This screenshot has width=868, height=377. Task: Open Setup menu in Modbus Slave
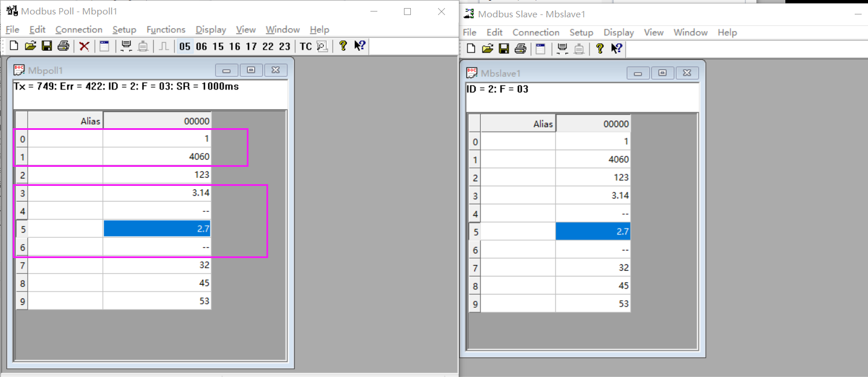(x=581, y=32)
